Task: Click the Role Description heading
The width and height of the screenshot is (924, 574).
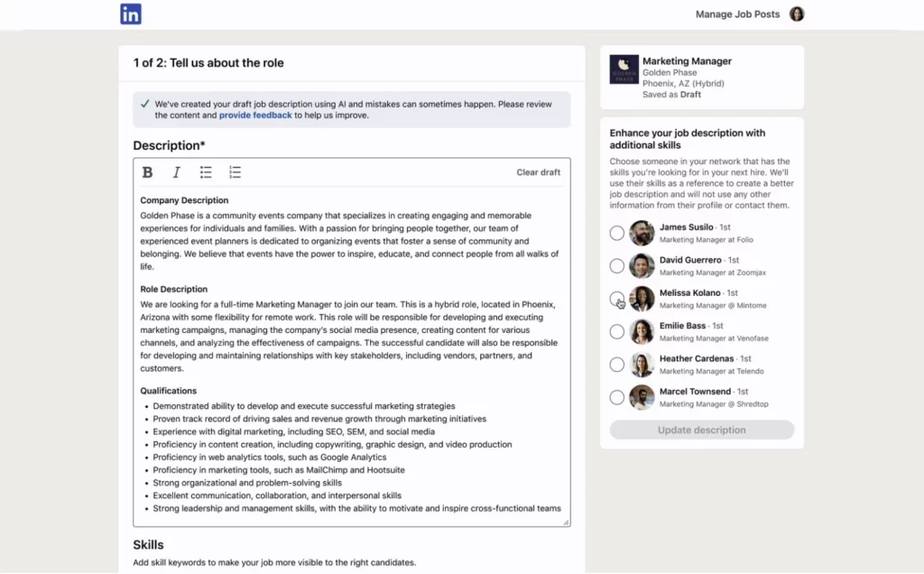Action: point(174,289)
